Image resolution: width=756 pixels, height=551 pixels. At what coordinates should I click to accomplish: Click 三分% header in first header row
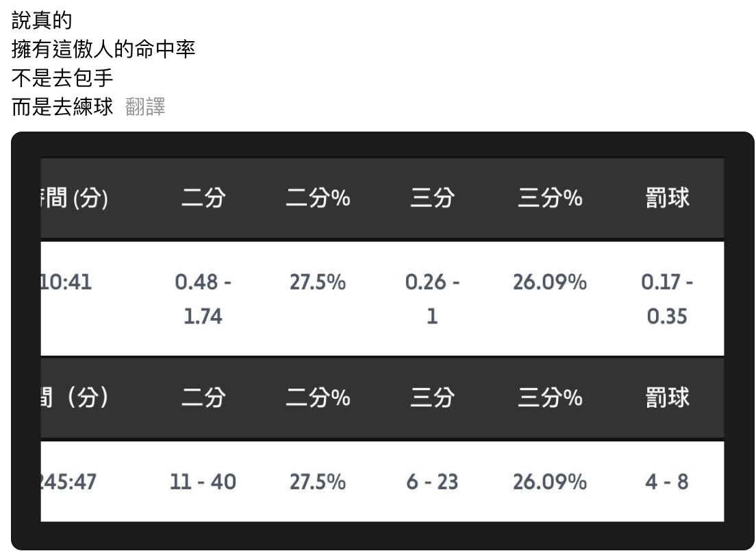pyautogui.click(x=549, y=199)
